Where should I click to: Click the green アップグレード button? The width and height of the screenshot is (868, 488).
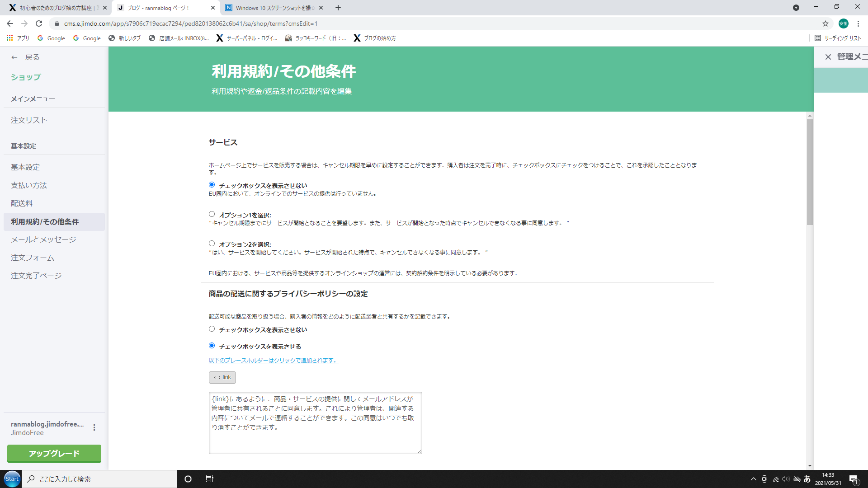tap(54, 453)
